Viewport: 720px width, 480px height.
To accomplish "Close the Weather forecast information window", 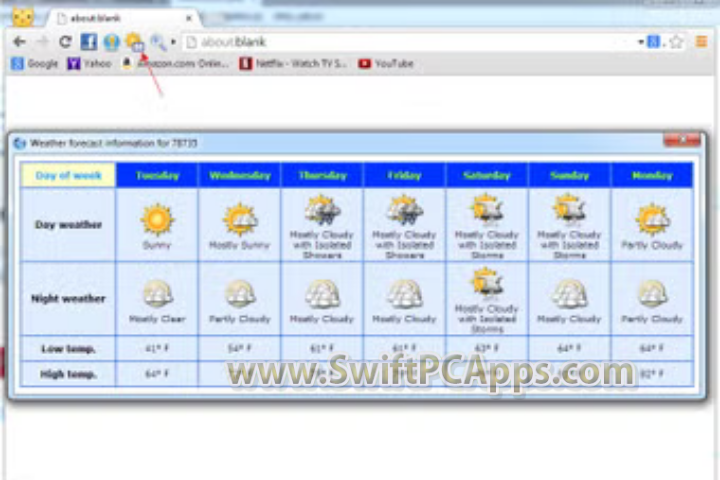I will tap(682, 139).
